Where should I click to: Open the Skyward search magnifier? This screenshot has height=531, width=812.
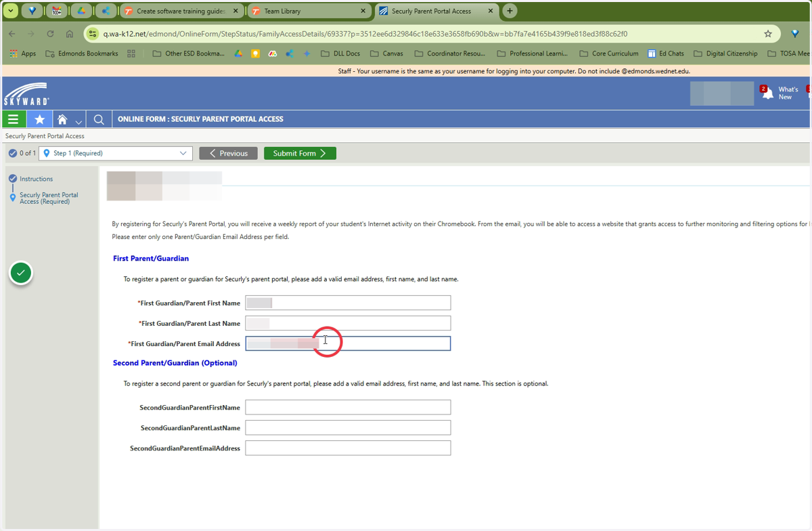(x=99, y=119)
